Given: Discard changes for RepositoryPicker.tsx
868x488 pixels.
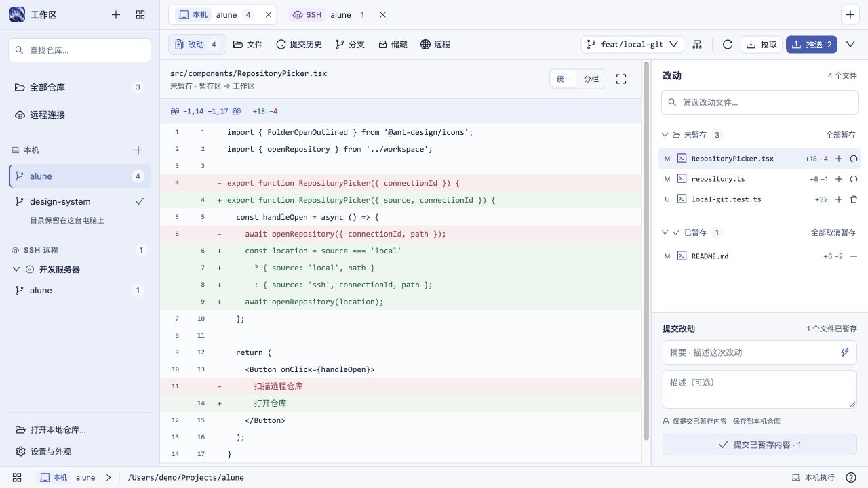Looking at the screenshot, I should (854, 159).
